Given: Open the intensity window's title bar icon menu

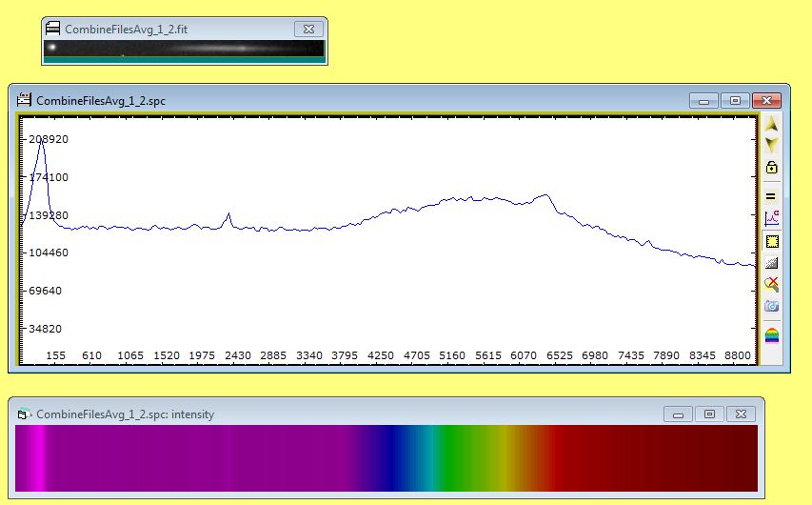Looking at the screenshot, I should (x=24, y=414).
